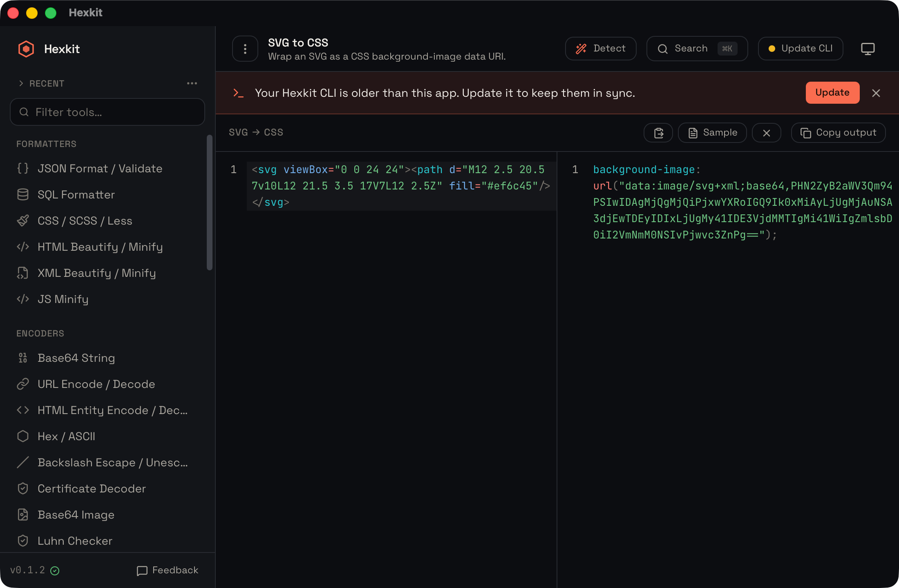899x588 pixels.
Task: Click the Update CLI button
Action: pos(801,49)
